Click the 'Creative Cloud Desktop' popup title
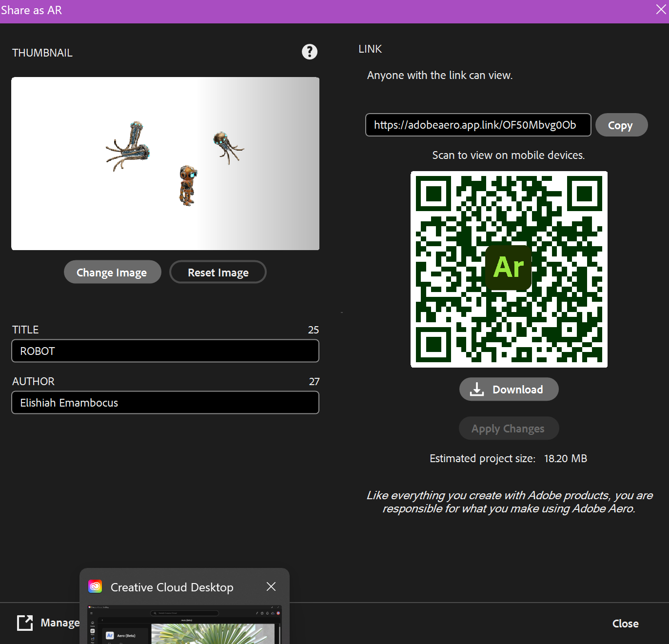This screenshot has width=669, height=644. coord(172,587)
